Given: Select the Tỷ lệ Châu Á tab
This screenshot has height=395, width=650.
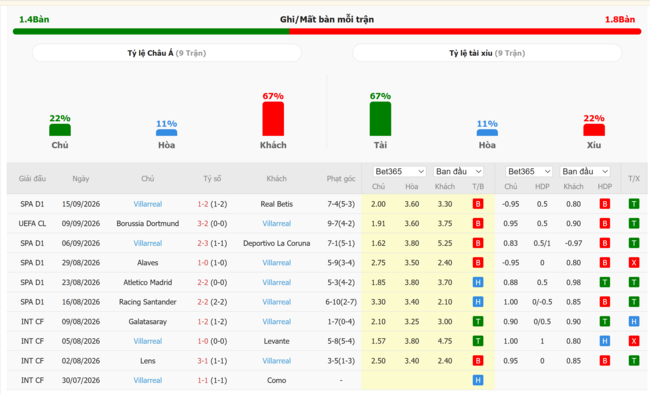Looking at the screenshot, I should tap(167, 53).
